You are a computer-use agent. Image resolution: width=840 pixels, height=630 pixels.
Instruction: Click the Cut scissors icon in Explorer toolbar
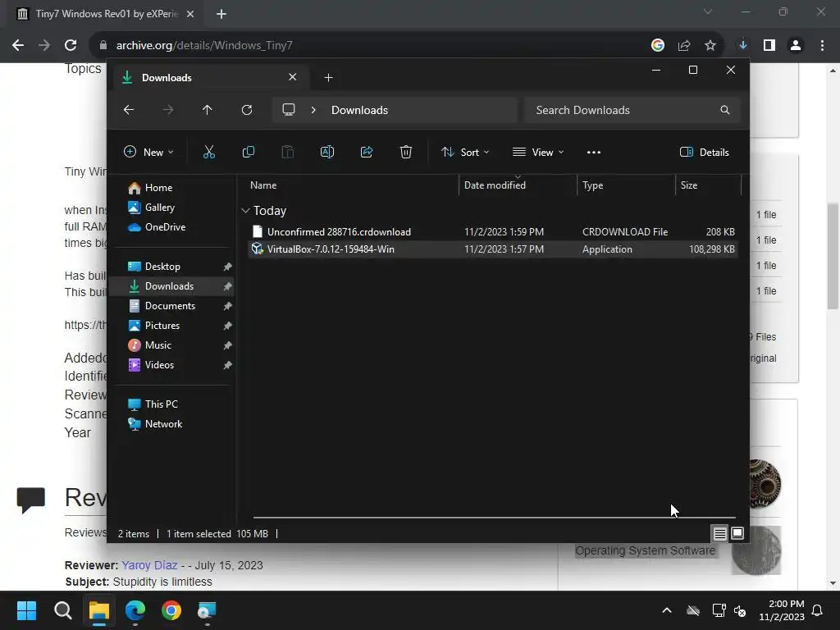point(209,152)
